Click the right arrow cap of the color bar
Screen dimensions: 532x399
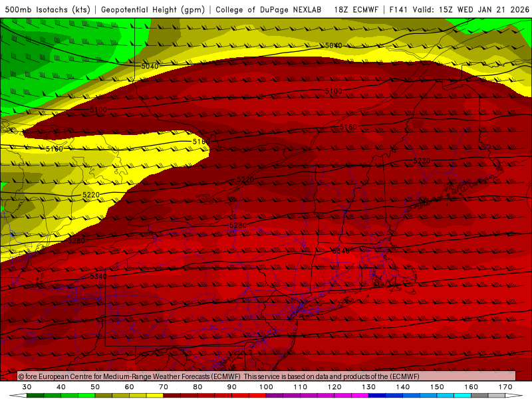point(514,396)
